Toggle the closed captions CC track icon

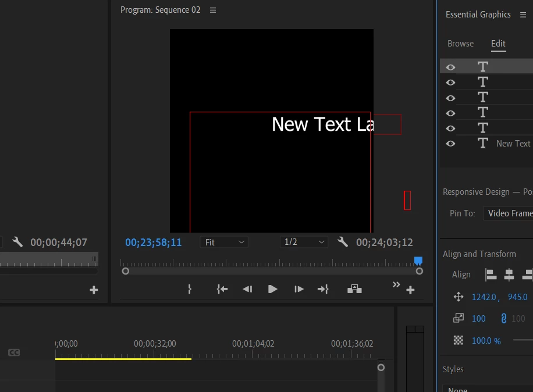tap(14, 352)
